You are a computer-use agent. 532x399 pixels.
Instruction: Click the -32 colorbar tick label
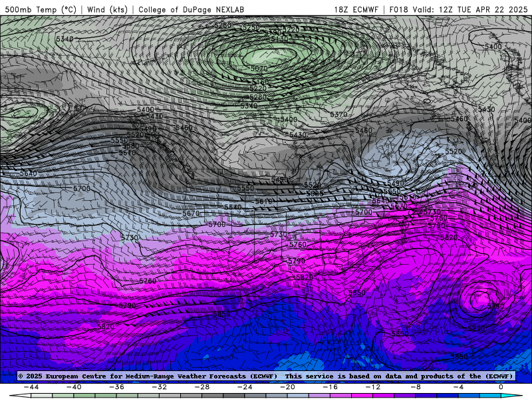[x=159, y=387]
